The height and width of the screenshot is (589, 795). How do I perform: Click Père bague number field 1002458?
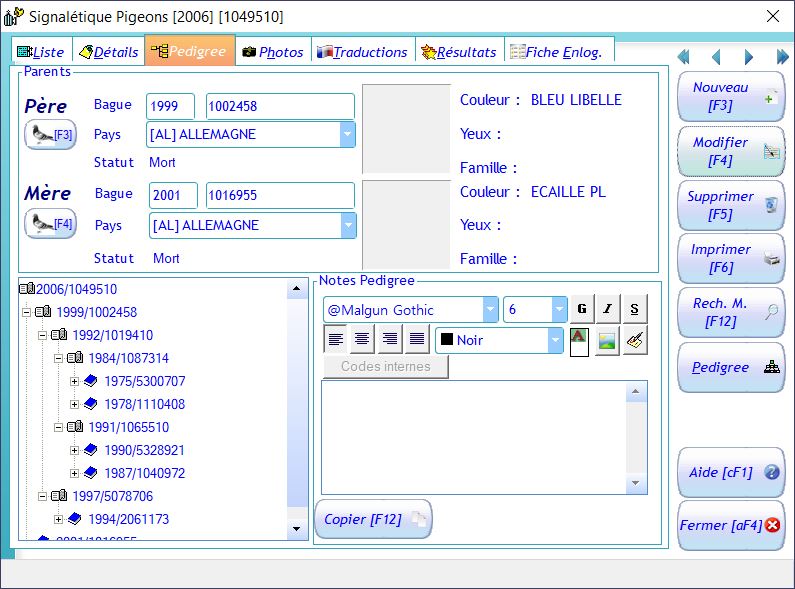[280, 106]
